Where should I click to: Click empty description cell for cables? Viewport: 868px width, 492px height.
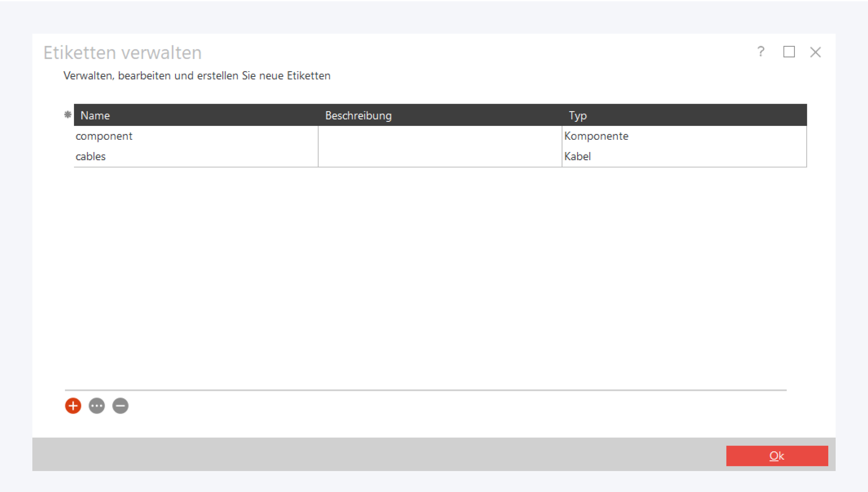pyautogui.click(x=440, y=156)
